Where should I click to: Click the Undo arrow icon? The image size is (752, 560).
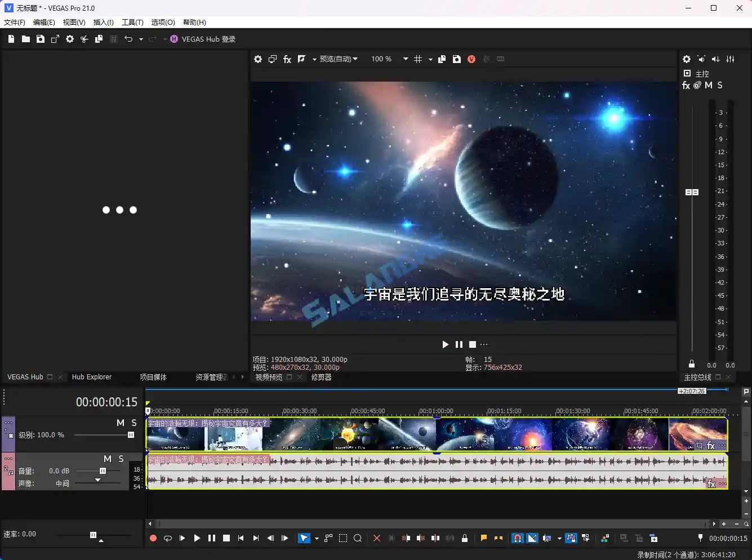pos(128,39)
